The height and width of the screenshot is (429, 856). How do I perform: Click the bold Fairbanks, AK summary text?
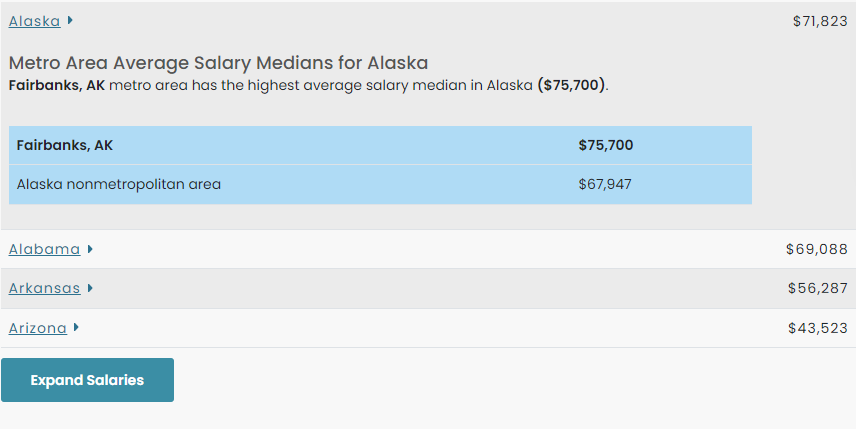(57, 86)
